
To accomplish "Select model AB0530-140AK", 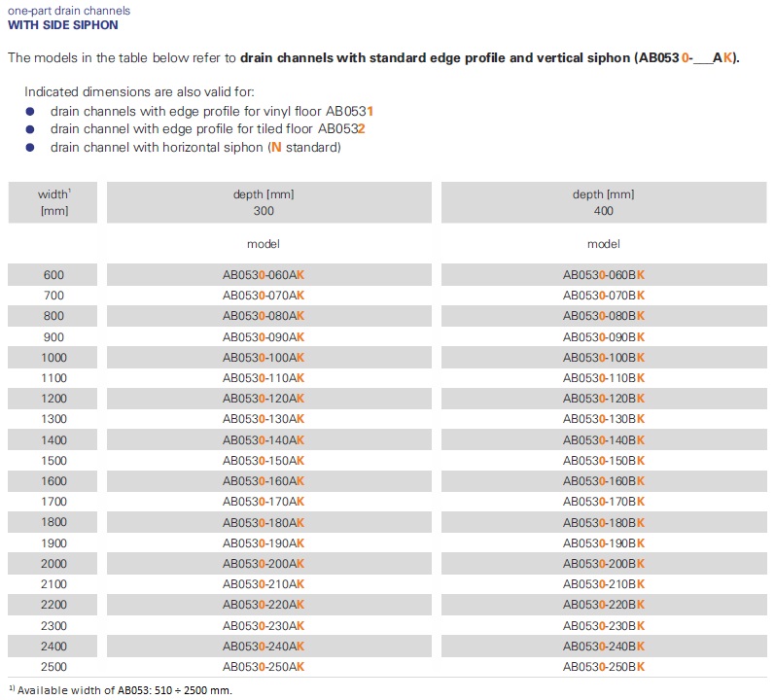I will (264, 439).
